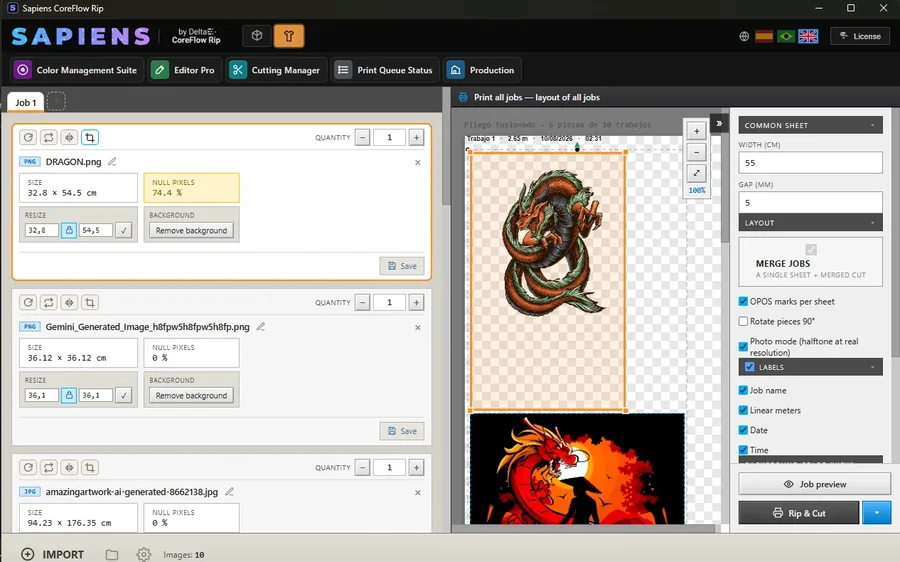Zoom in on the layout preview
The width and height of the screenshot is (900, 562).
tap(696, 131)
